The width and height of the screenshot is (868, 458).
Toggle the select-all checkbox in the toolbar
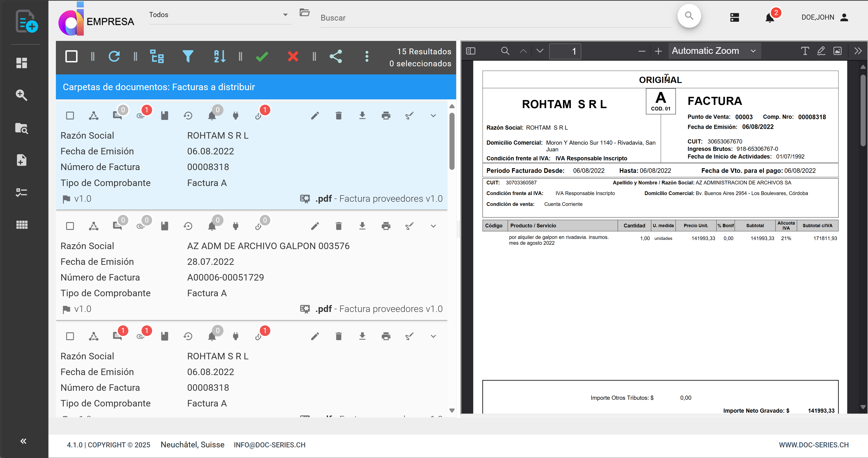coord(71,56)
